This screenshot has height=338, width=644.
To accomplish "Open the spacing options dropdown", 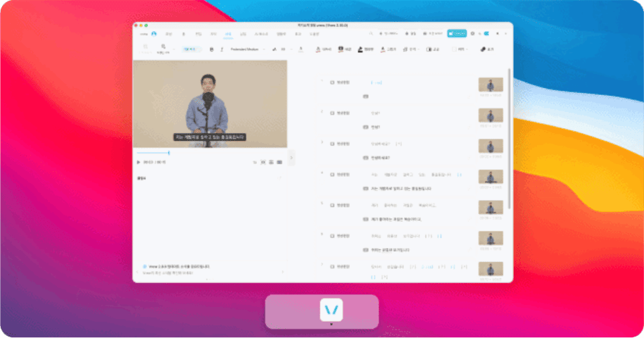I will pyautogui.click(x=410, y=49).
